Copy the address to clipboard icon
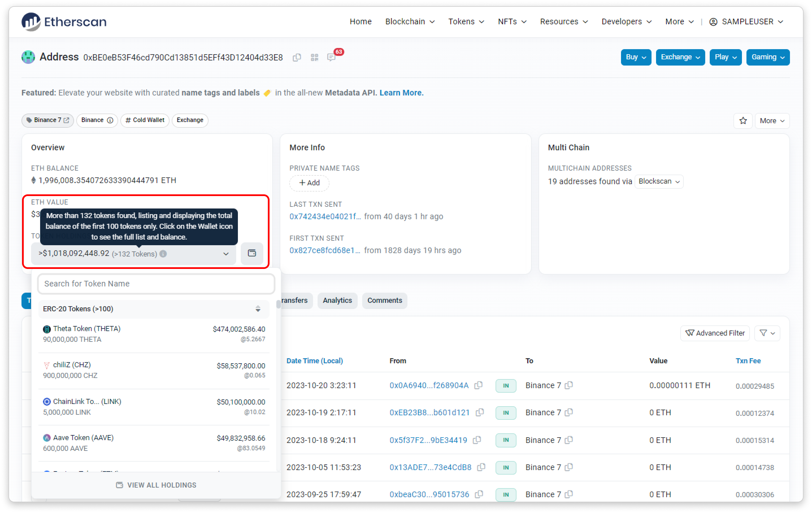This screenshot has height=513, width=812. click(296, 58)
